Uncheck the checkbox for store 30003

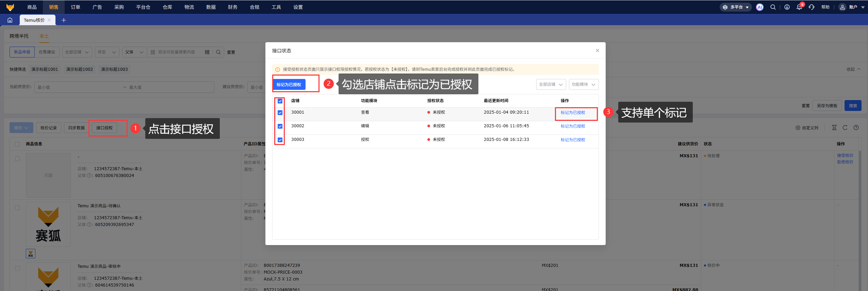[280, 140]
